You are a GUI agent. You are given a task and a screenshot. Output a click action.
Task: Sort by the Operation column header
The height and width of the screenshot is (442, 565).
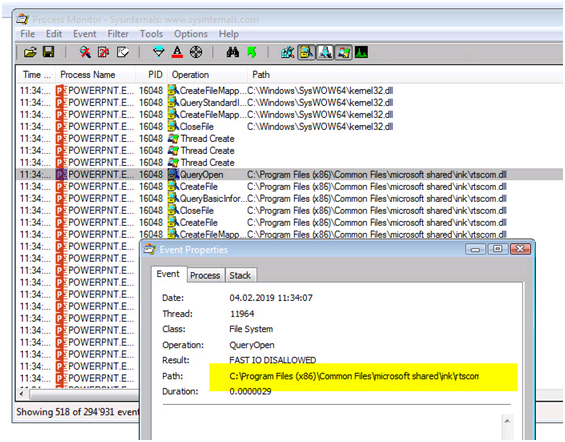tap(208, 75)
